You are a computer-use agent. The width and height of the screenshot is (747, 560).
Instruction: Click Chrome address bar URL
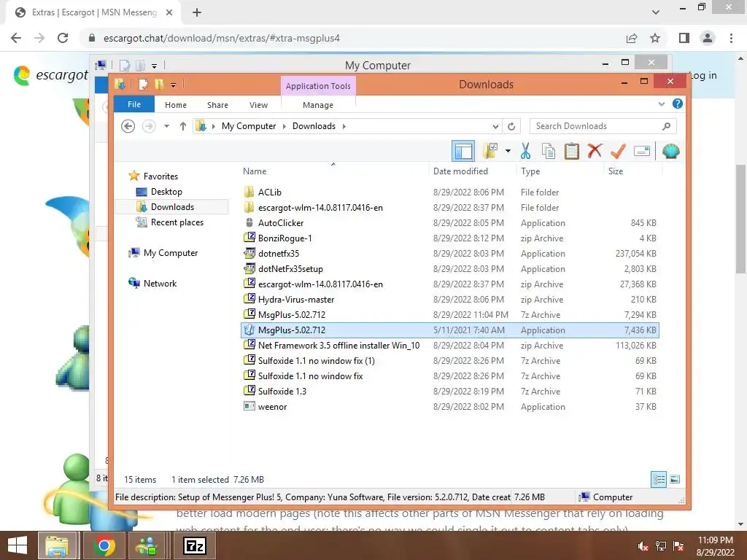click(x=222, y=38)
